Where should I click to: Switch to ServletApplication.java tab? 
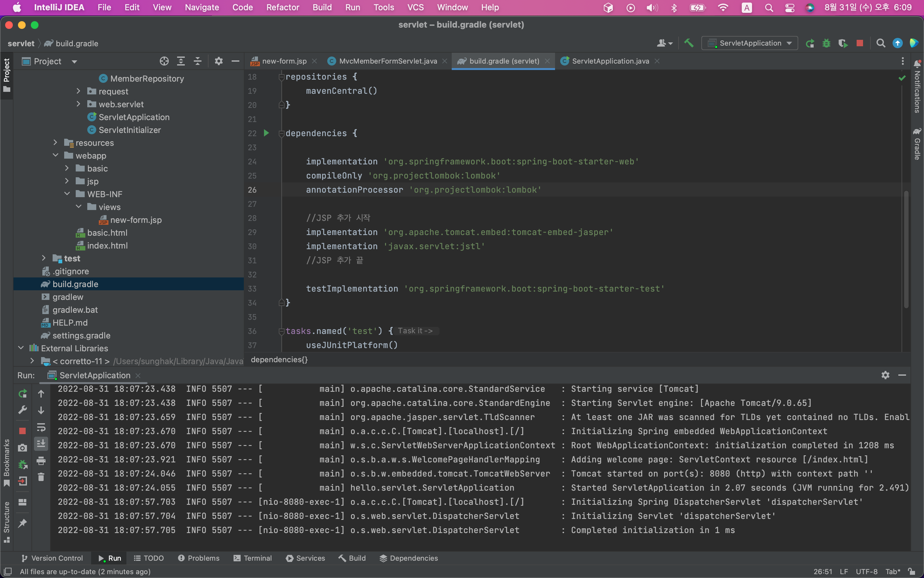click(610, 61)
